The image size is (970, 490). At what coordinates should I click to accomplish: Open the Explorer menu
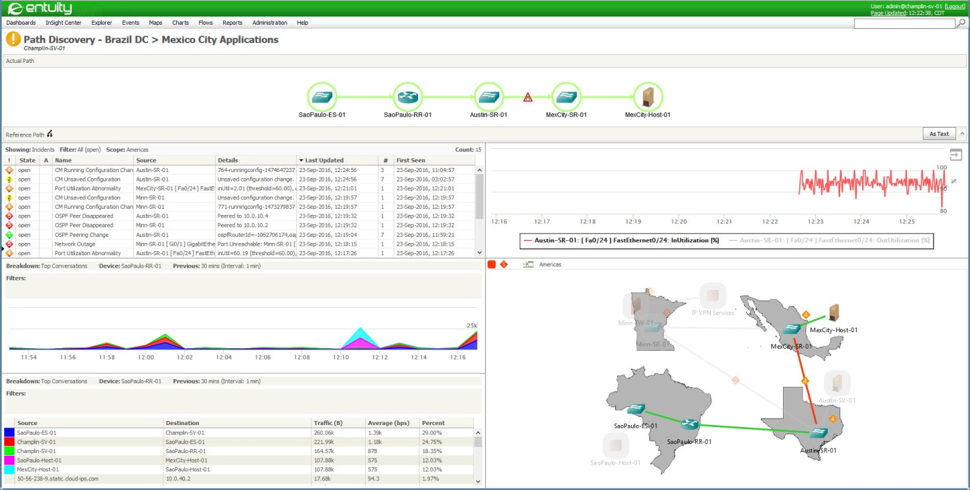(101, 23)
